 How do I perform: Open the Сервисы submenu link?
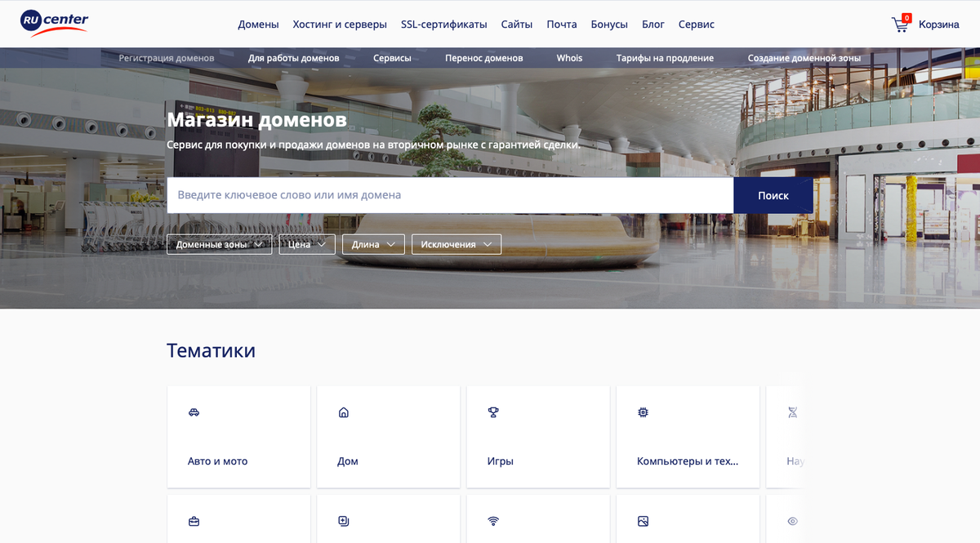(x=392, y=58)
